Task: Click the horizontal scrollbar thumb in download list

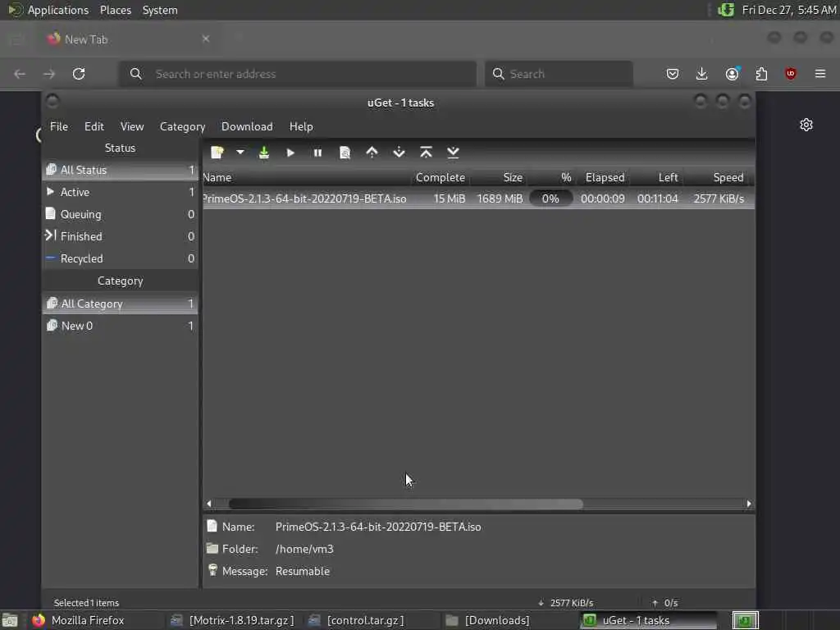Action: pos(405,504)
